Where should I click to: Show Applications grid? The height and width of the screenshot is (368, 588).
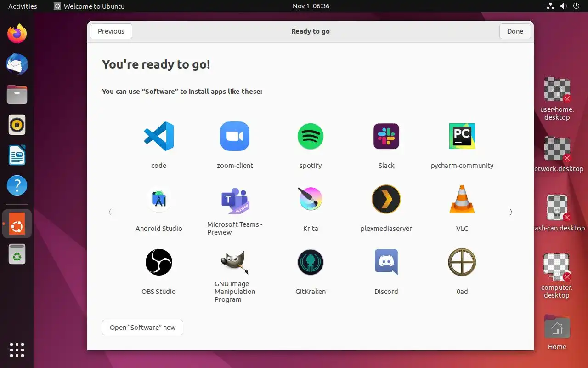coord(17,350)
